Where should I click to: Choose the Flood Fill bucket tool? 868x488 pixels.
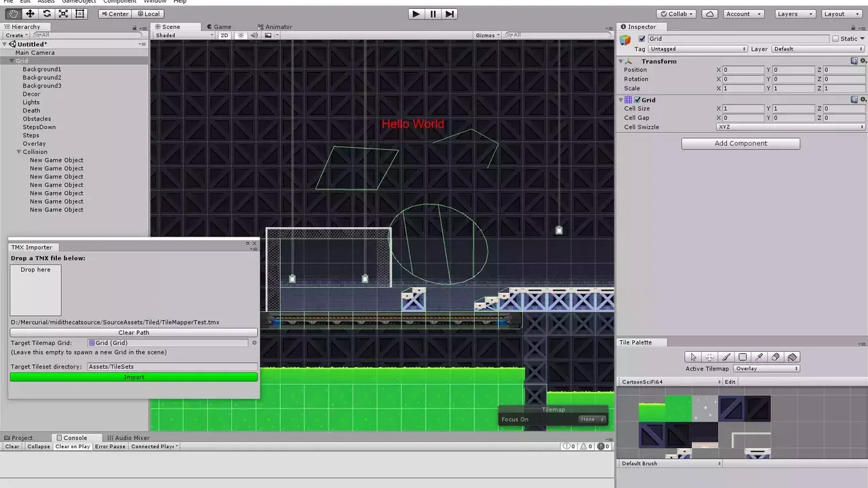[792, 357]
